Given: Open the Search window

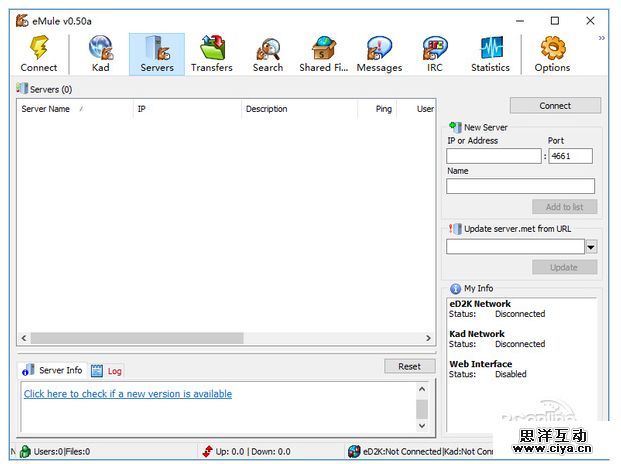Looking at the screenshot, I should (267, 48).
